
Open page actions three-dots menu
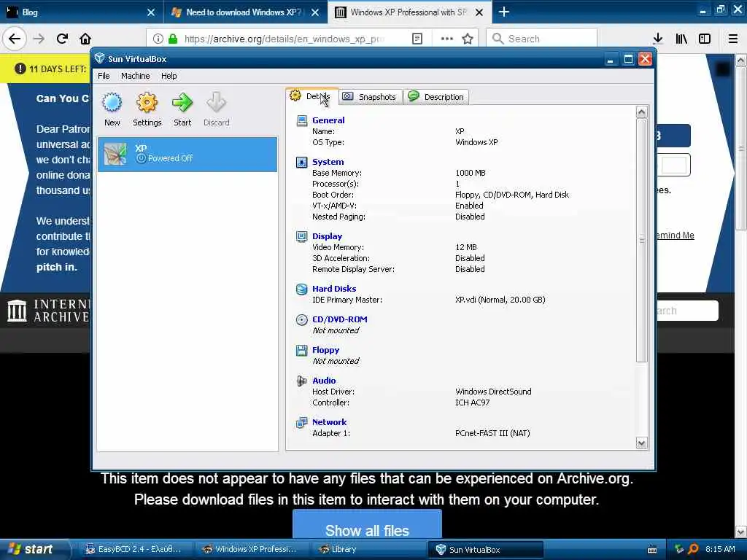click(447, 39)
